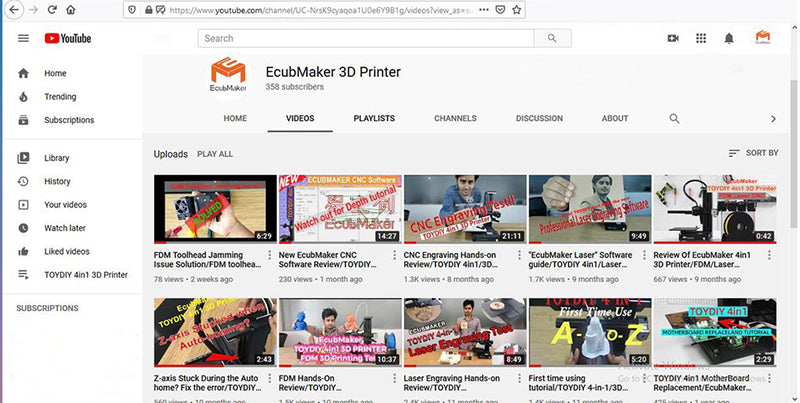Open the notifications bell
Image resolution: width=800 pixels, height=403 pixels.
(729, 38)
